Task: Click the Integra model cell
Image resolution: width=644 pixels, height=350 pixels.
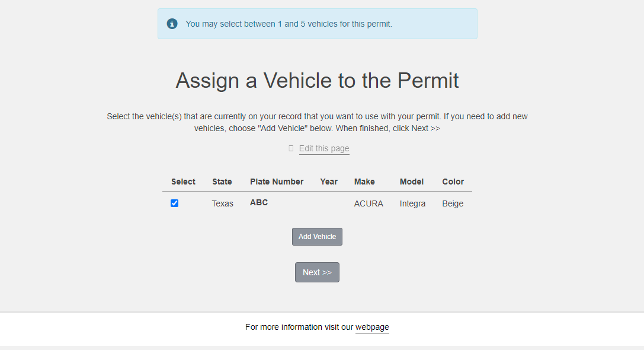Action: tap(412, 203)
